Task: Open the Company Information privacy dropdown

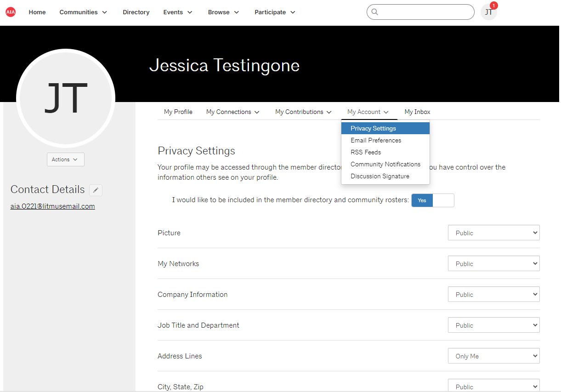Action: pyautogui.click(x=493, y=294)
